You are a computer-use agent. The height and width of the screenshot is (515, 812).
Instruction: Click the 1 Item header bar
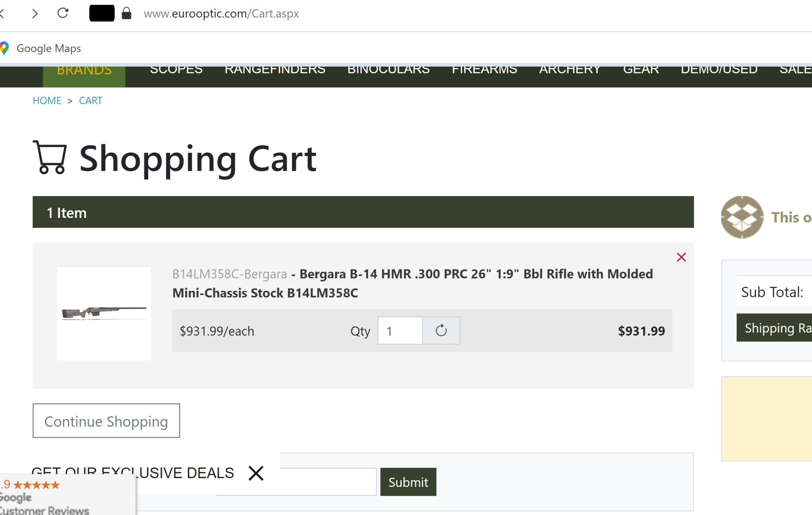pyautogui.click(x=363, y=212)
